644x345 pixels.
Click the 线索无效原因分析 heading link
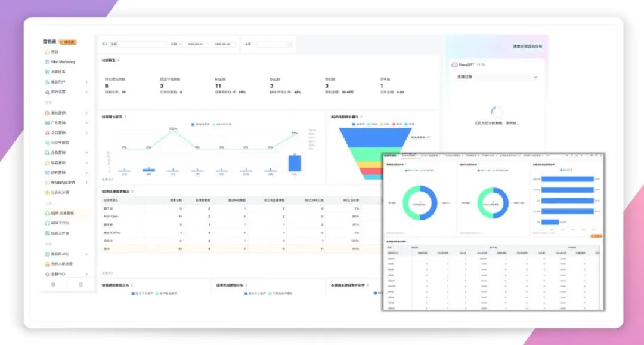coord(527,46)
